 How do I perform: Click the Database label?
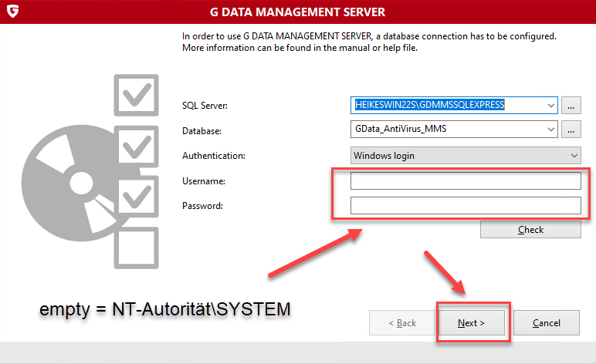(201, 131)
